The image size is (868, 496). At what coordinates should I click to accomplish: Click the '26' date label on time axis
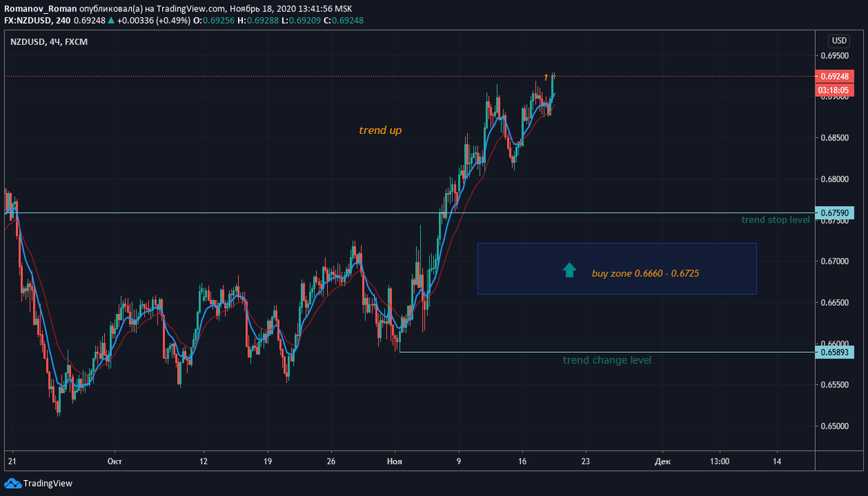pos(331,461)
